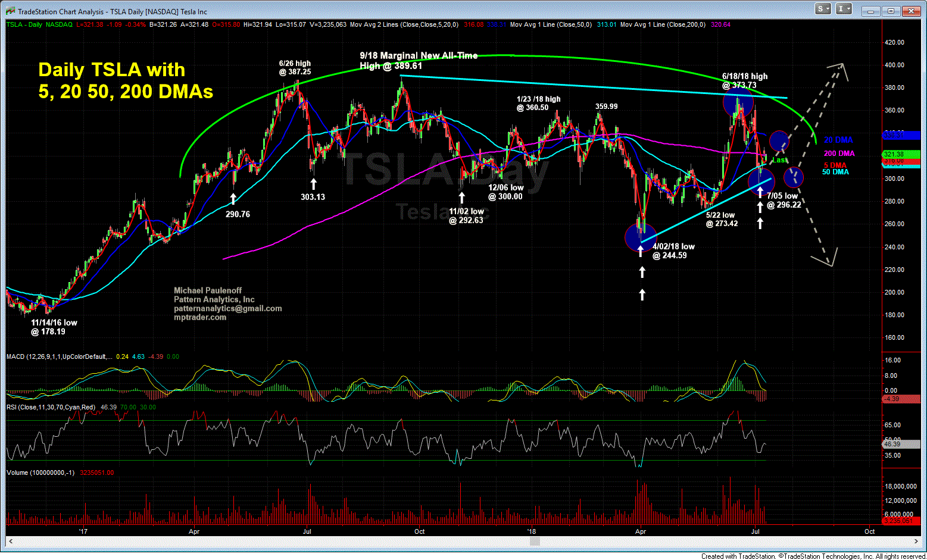The height and width of the screenshot is (560, 927).
Task: Click the 260.00 price axis label
Action: pos(894,224)
